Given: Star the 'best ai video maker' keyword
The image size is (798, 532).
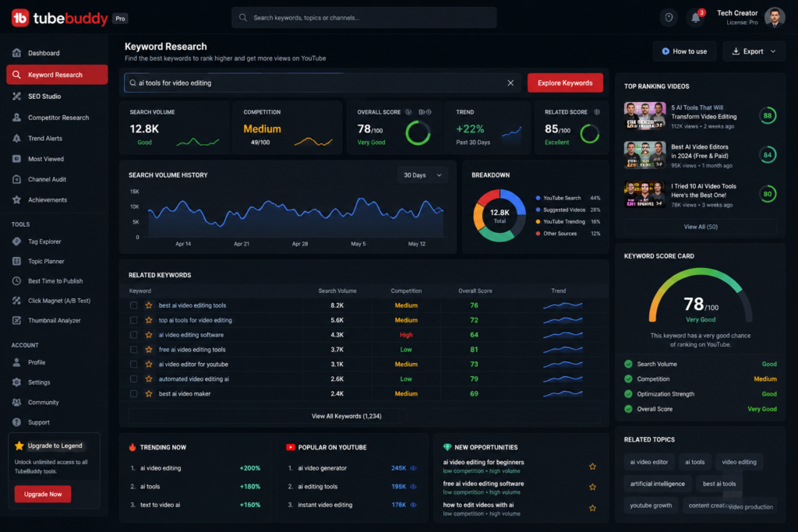Looking at the screenshot, I should tap(149, 393).
